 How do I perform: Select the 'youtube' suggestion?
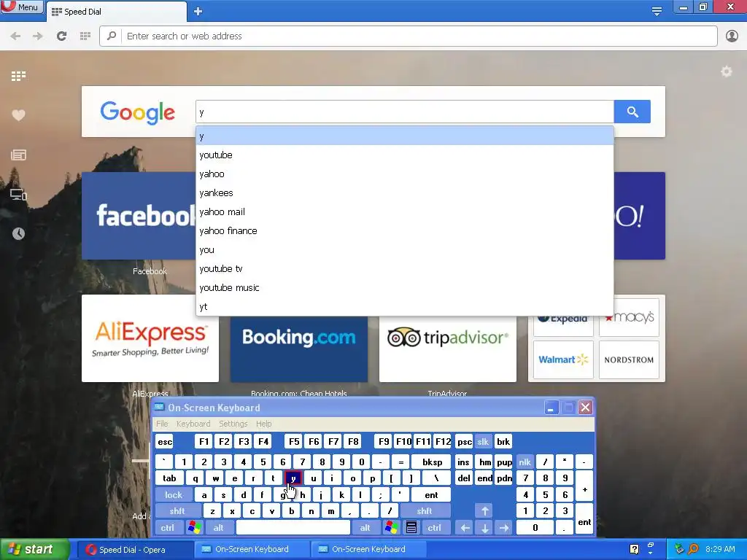404,155
